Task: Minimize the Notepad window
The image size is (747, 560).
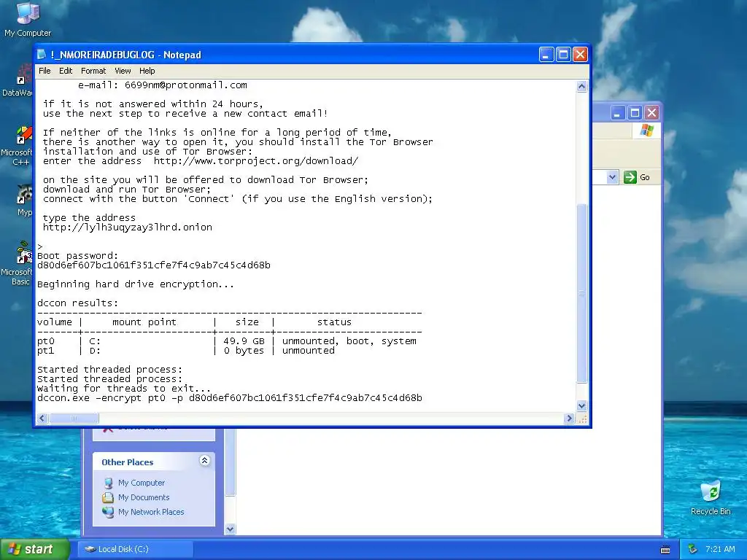Action: point(546,55)
